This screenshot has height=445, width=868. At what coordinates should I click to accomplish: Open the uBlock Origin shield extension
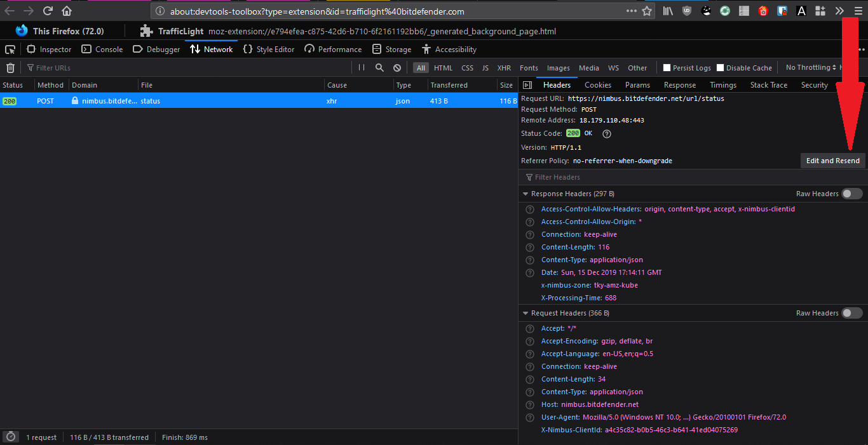coord(687,11)
